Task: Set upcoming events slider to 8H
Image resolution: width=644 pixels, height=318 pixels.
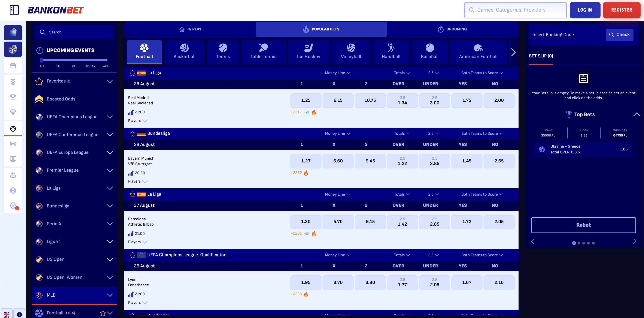Action: click(x=74, y=66)
